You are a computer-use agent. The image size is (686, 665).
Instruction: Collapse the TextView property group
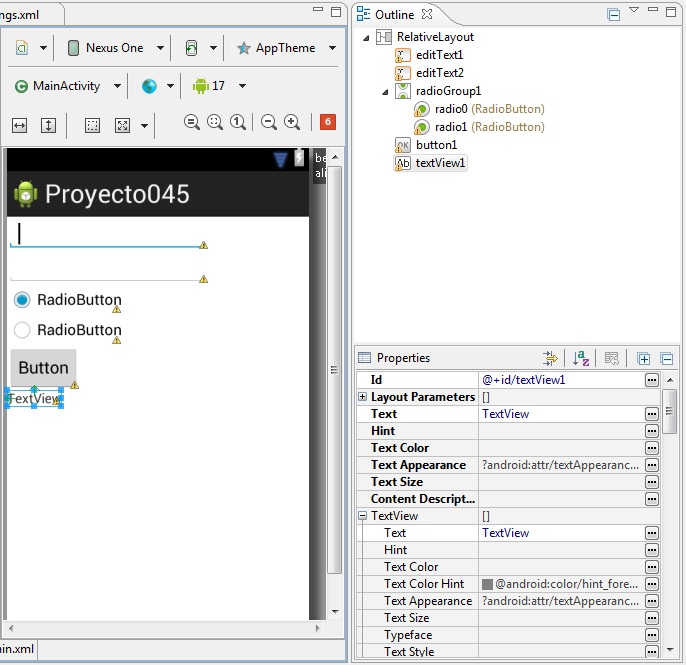pyautogui.click(x=362, y=516)
